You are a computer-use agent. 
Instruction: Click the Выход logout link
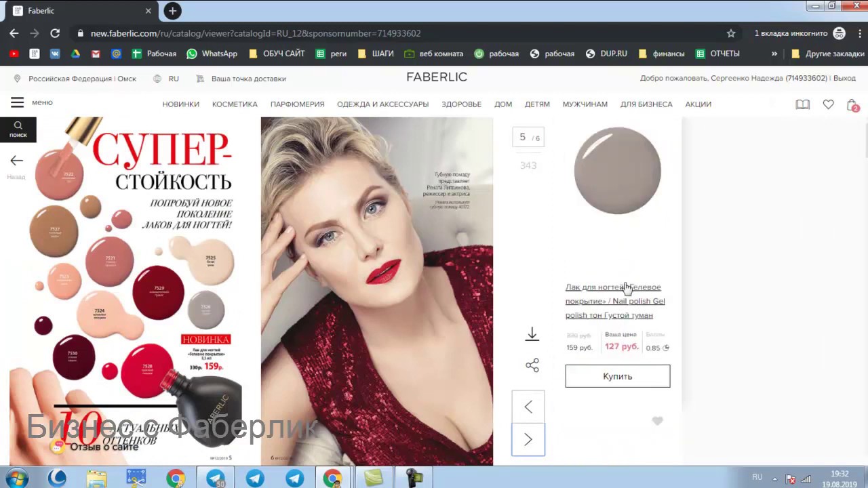pyautogui.click(x=844, y=79)
